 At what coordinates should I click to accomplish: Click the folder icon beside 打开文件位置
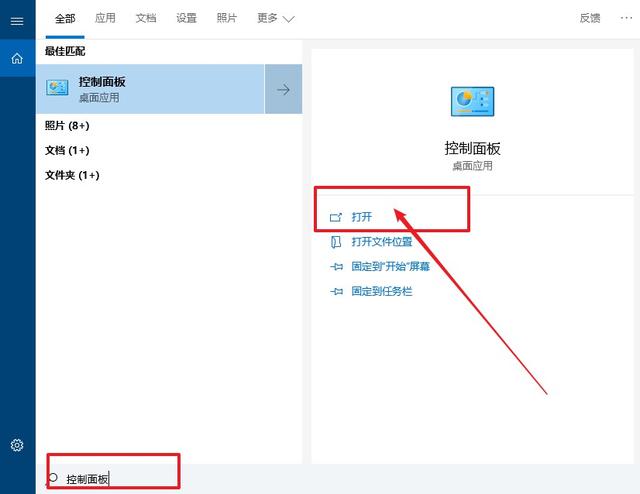point(336,242)
